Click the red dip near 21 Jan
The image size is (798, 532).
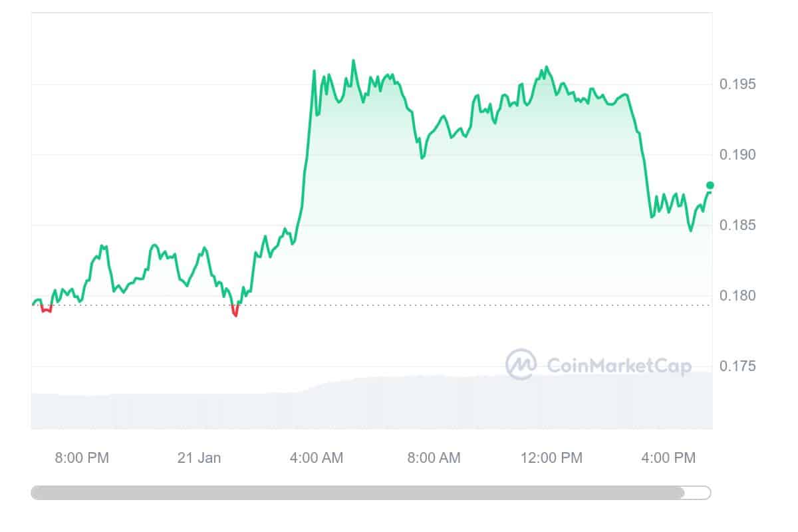click(x=235, y=311)
